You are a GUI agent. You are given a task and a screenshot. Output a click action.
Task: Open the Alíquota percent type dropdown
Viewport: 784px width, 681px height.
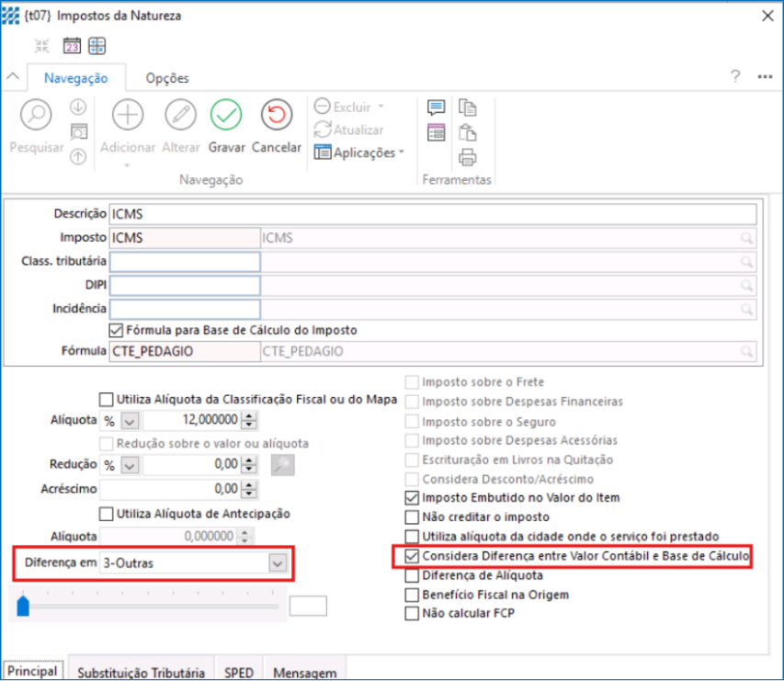pos(130,420)
